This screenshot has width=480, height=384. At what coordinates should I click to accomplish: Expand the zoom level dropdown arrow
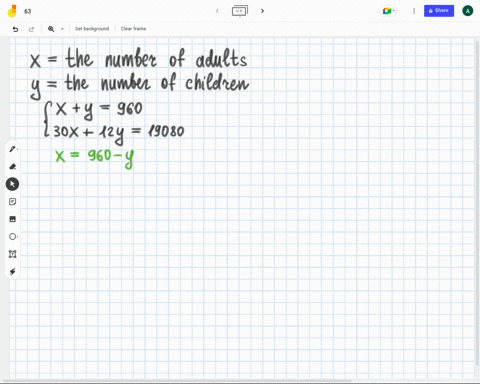coord(62,29)
